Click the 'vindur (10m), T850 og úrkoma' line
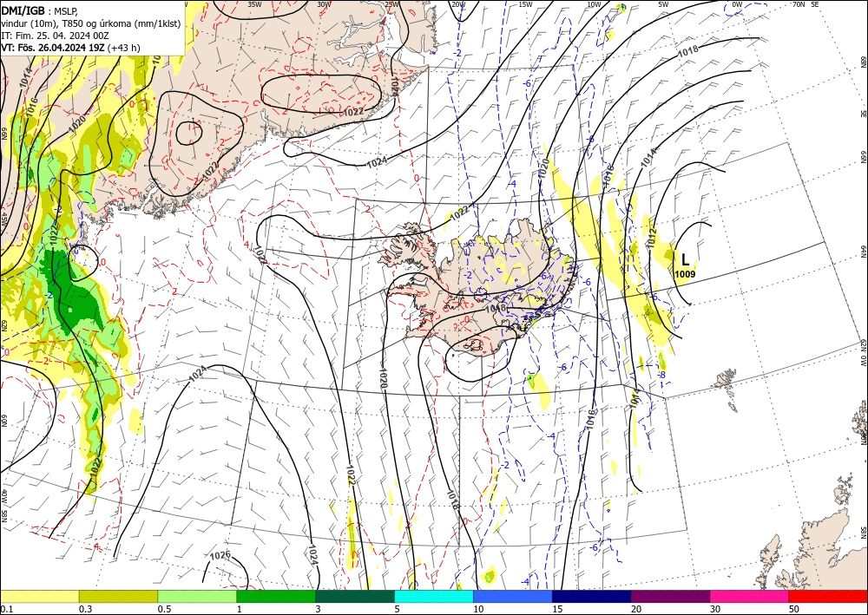 [x=90, y=23]
